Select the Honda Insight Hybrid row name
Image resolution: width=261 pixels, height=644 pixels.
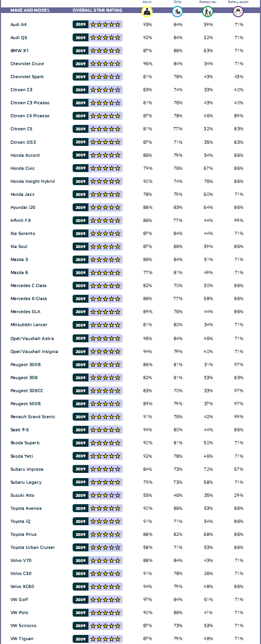pos(33,182)
